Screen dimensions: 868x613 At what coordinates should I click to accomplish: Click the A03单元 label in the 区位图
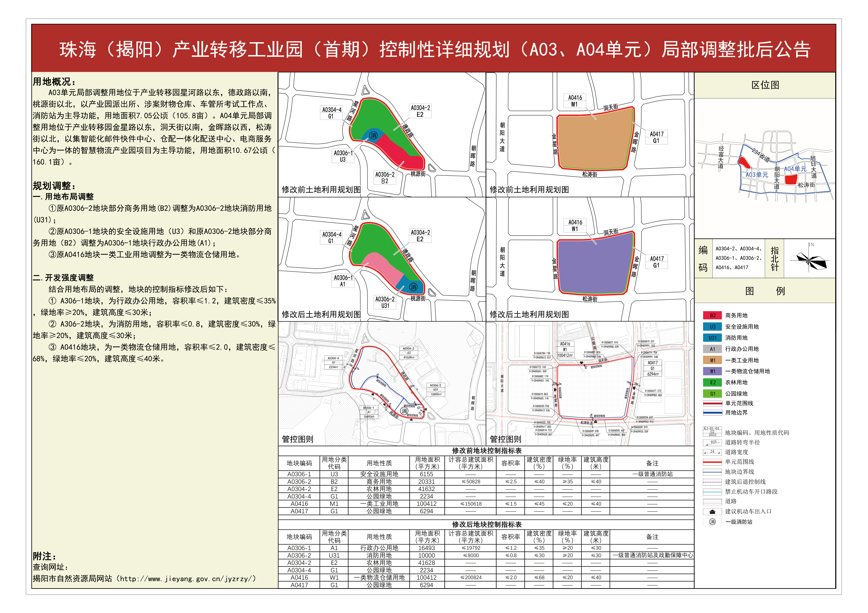pyautogui.click(x=757, y=175)
